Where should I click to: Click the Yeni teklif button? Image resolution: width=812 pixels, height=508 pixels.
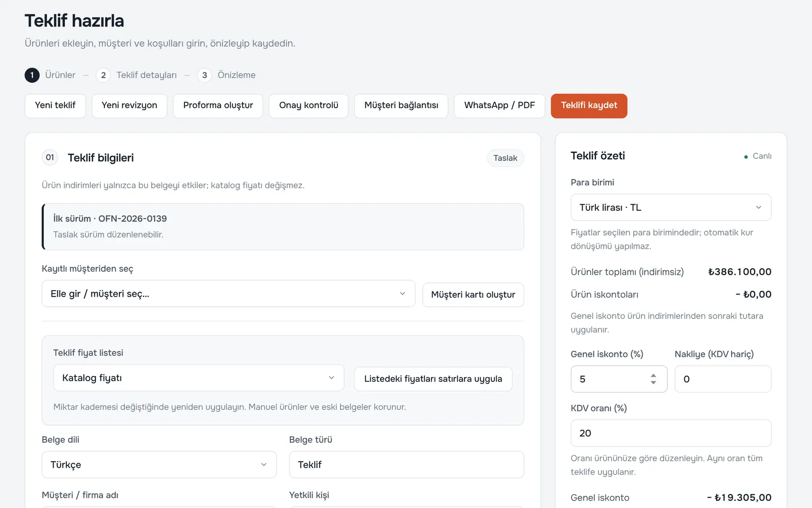click(x=55, y=106)
